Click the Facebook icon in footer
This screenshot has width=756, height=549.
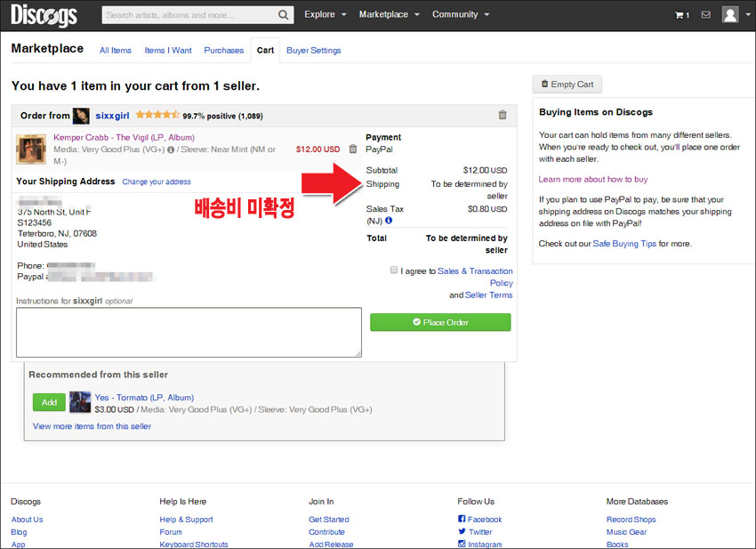point(462,519)
